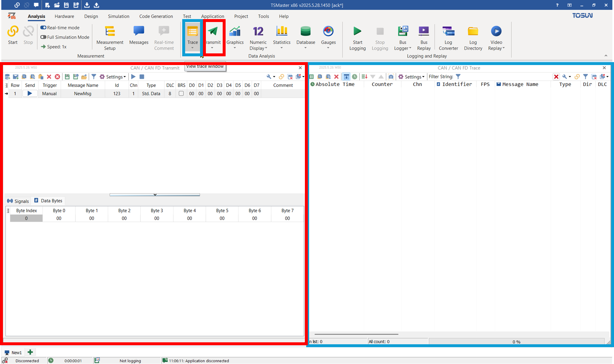Expand the Graphics dropdown

coord(235,48)
